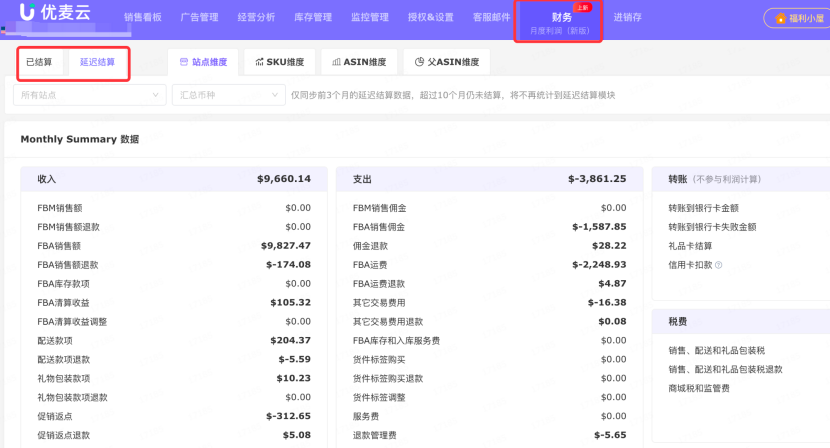This screenshot has width=830, height=448.
Task: Click the 收入 total $9,660.14
Action: (x=284, y=179)
